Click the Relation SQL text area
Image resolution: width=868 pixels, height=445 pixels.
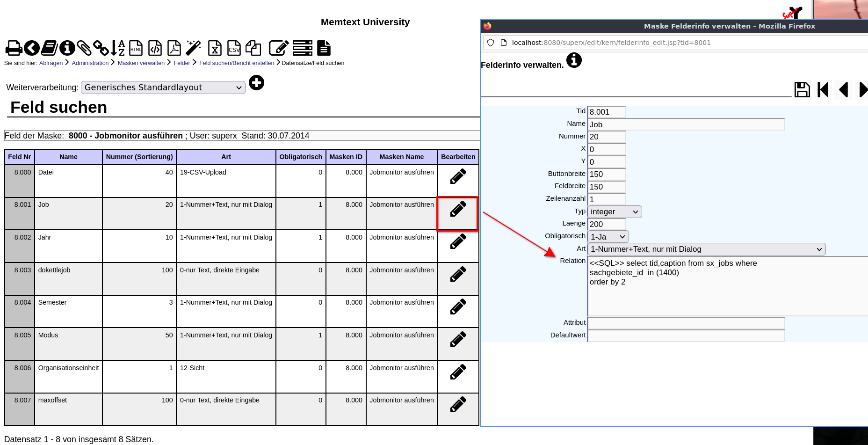click(728, 286)
